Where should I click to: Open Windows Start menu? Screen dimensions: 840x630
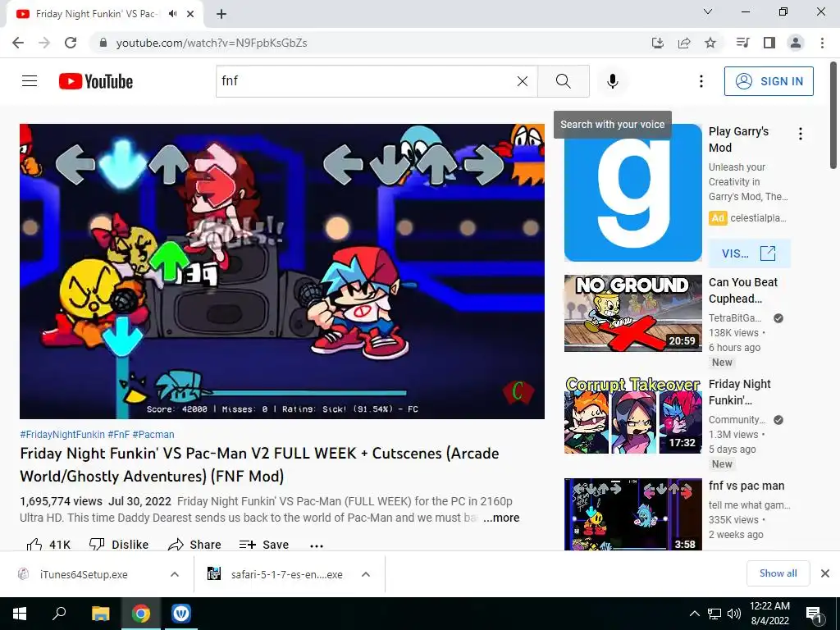pos(20,614)
